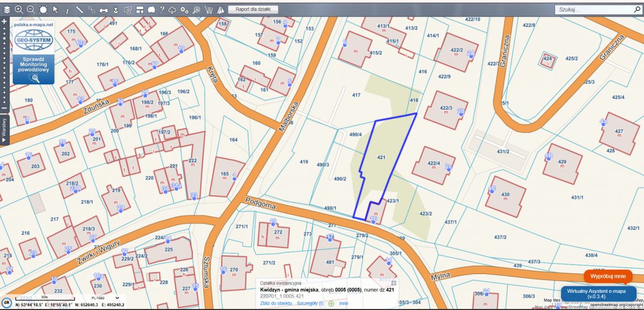Click the Zbliż do obiektu link
Viewport: 644px width, 310px height.
click(x=276, y=303)
